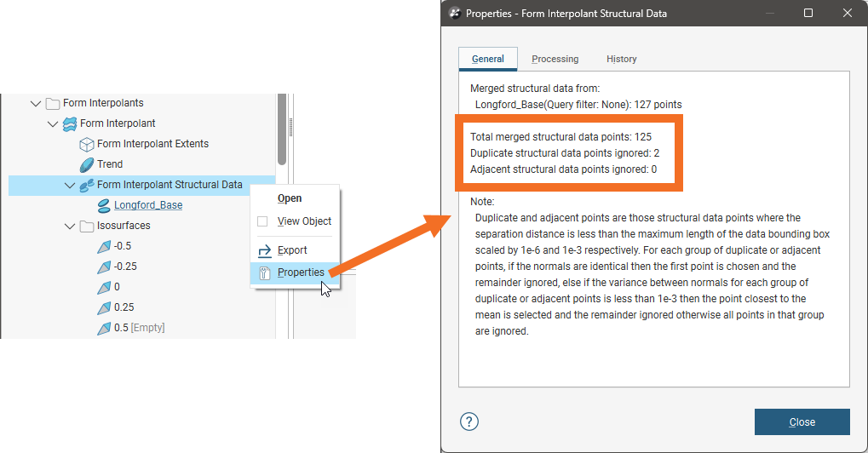This screenshot has width=868, height=453.
Task: Click the 'Note:' label
Action: pos(482,202)
